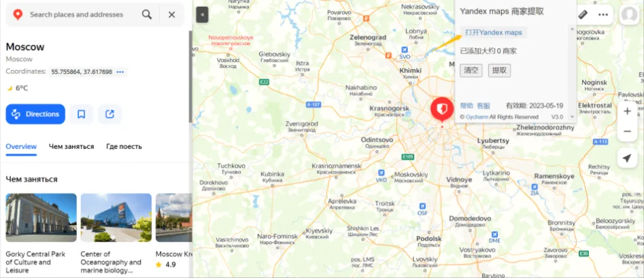
Task: Zoom out with the minus button
Action: tap(627, 131)
